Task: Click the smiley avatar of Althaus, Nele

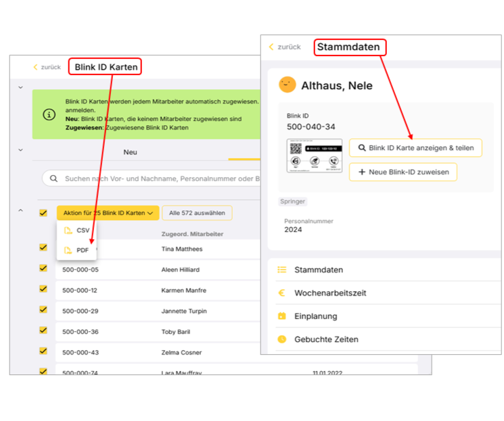Action: [x=288, y=85]
